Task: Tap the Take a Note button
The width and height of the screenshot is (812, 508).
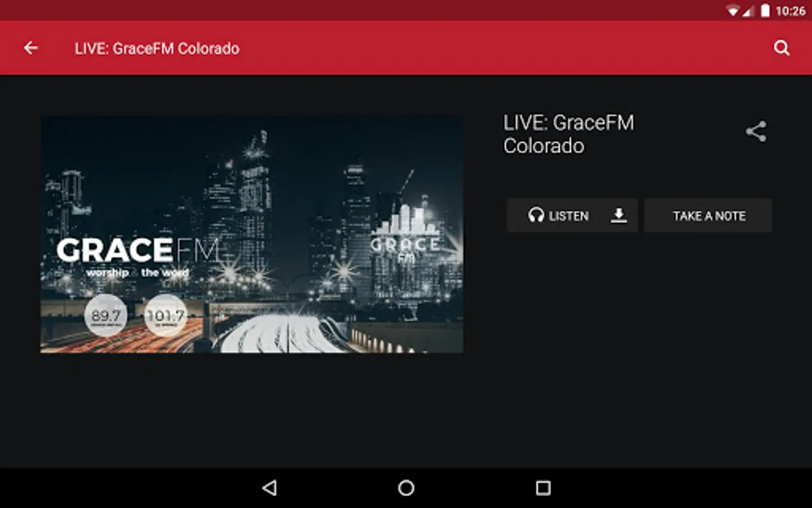Action: tap(708, 215)
